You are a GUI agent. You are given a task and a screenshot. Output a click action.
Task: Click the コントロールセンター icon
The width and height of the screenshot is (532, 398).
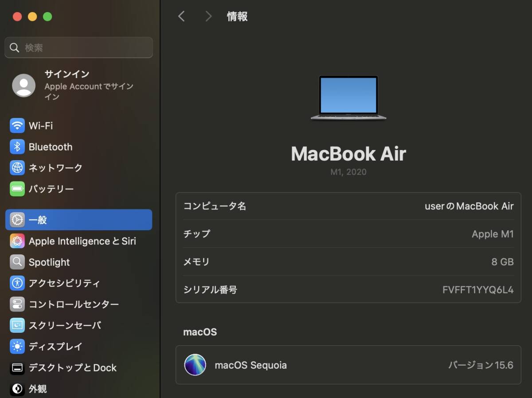click(17, 304)
